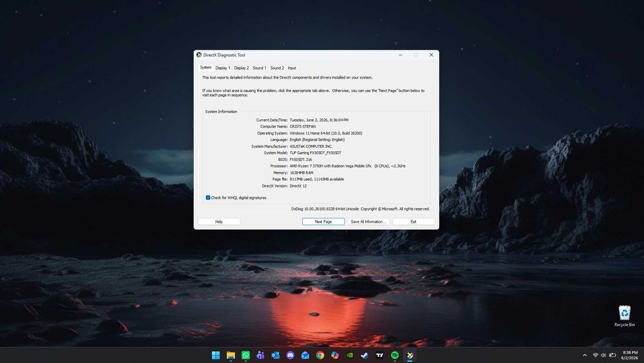The height and width of the screenshot is (363, 644).
Task: Uncheck Check for WHQL digital signatures
Action: click(x=208, y=198)
